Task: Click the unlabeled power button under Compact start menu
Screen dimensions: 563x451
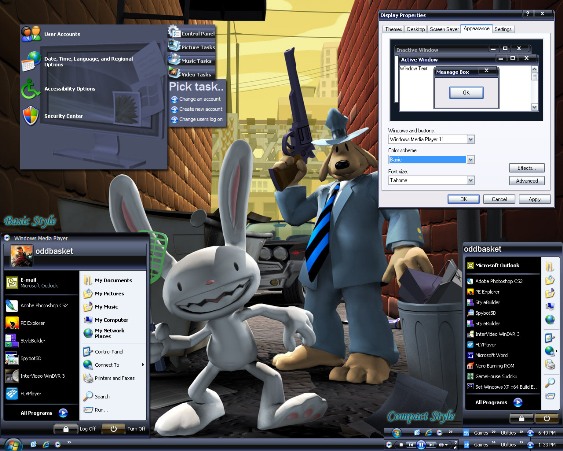Action: click(546, 418)
